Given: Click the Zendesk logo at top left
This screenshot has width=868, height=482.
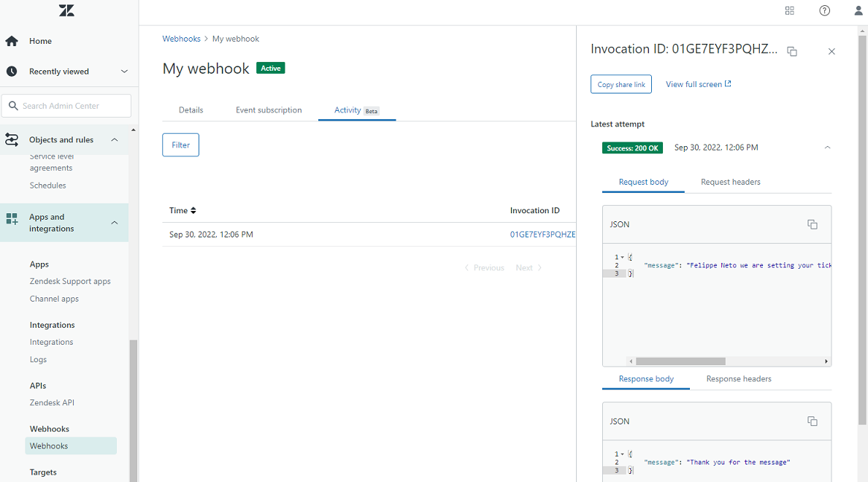Looking at the screenshot, I should pos(66,10).
